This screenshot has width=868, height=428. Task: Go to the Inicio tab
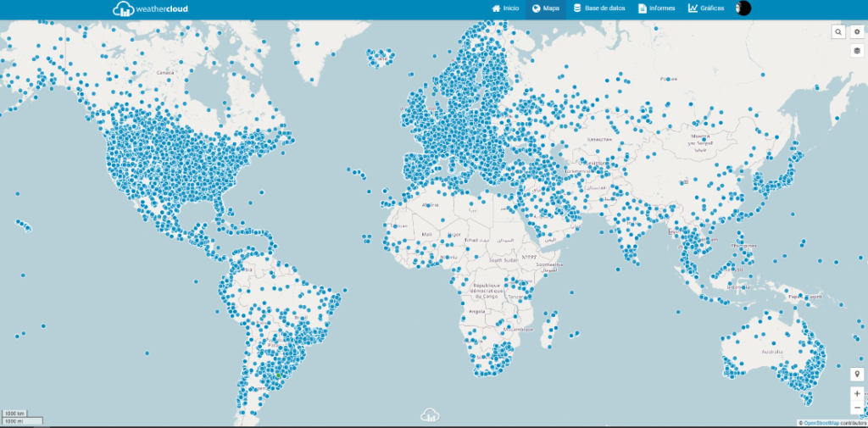[x=505, y=8]
